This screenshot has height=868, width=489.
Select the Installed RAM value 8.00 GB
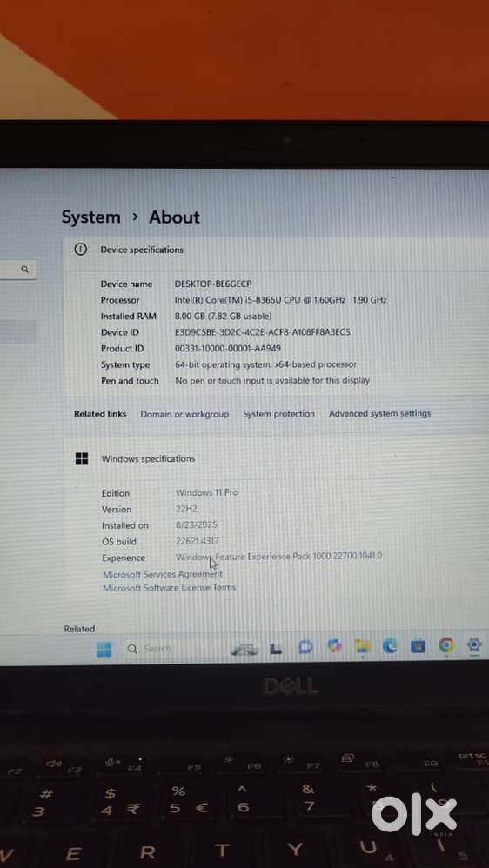223,316
